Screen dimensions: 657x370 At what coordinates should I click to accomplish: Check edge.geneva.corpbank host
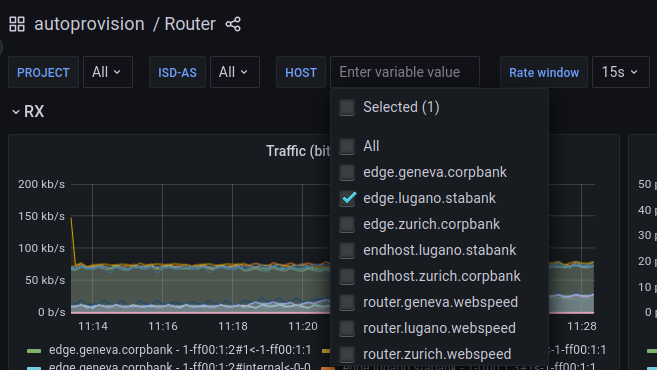pos(347,172)
